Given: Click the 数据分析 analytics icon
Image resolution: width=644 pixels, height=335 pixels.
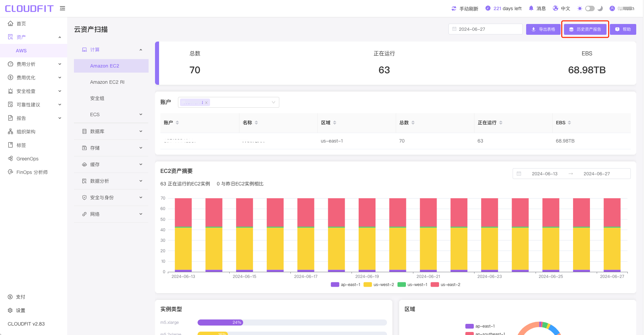Looking at the screenshot, I should 84,181.
